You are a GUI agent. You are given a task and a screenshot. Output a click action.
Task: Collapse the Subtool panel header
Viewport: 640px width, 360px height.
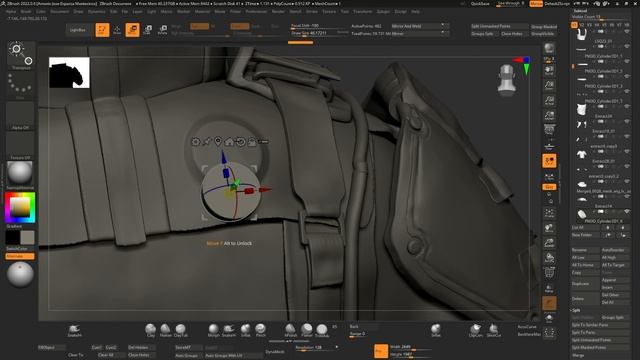click(580, 11)
